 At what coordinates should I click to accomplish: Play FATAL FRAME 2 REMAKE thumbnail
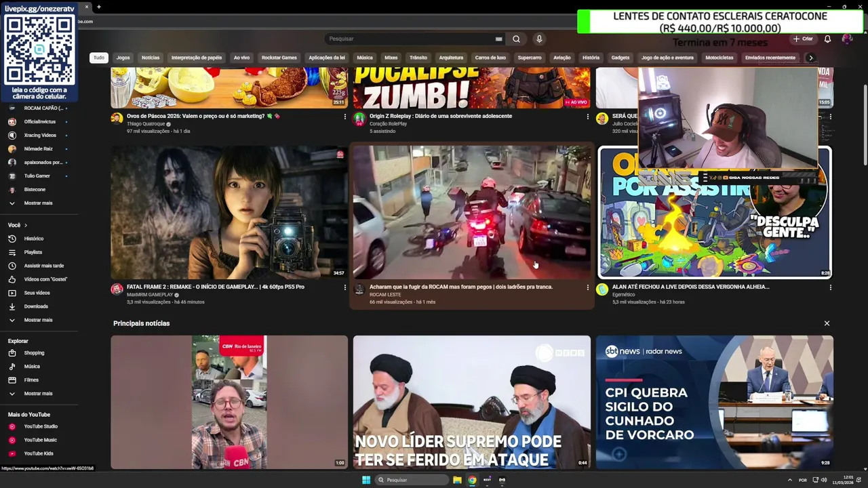pos(229,212)
